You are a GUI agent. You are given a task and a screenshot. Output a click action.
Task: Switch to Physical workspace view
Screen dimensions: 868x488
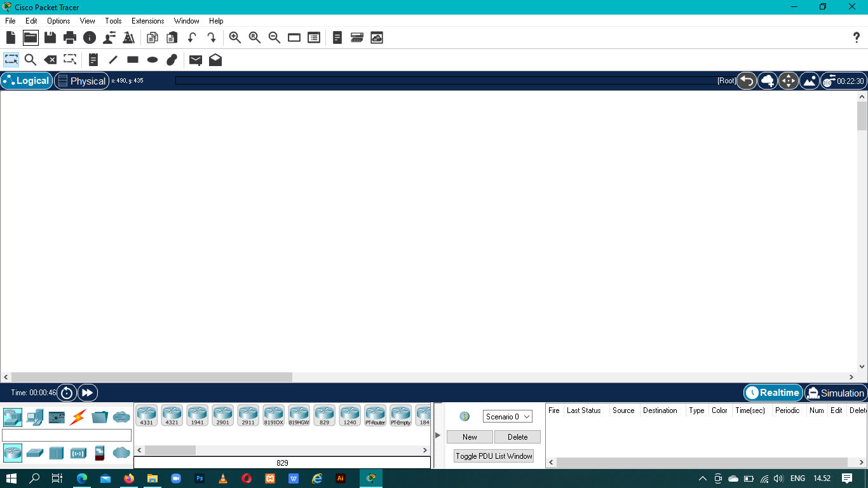[x=82, y=81]
